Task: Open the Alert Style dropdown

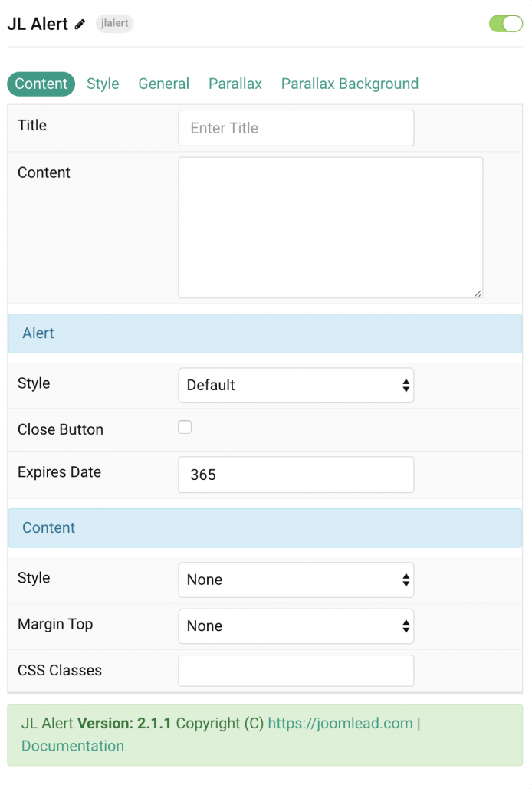Action: click(296, 386)
